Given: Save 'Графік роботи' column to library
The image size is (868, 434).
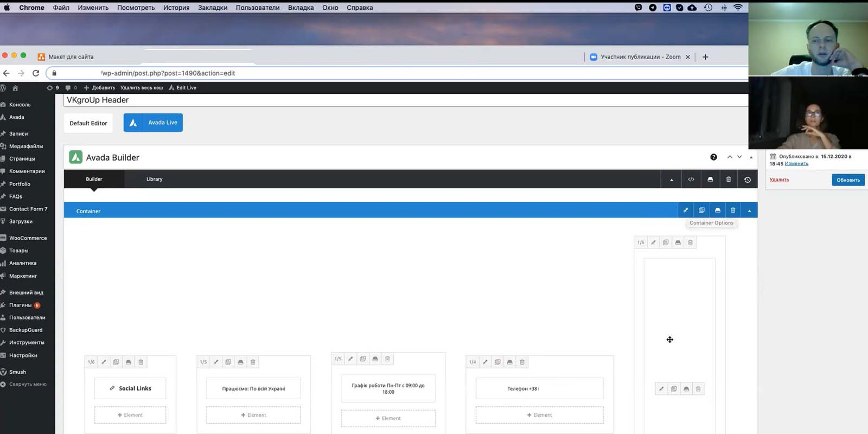Looking at the screenshot, I should 375,359.
